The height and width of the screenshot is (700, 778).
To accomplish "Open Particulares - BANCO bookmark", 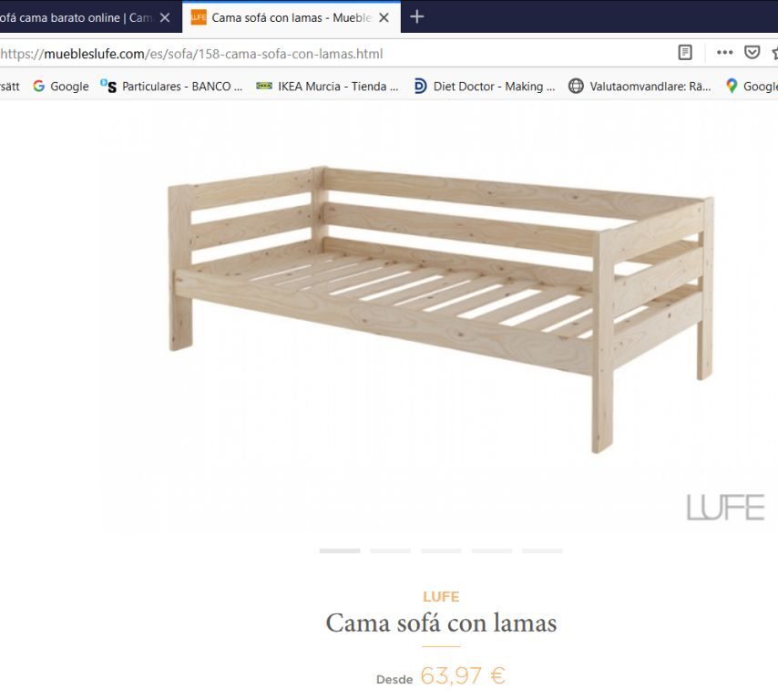I will [171, 87].
